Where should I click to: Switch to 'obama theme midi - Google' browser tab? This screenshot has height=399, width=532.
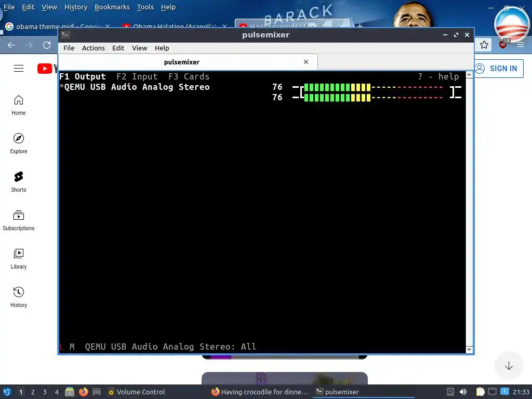coord(58,26)
